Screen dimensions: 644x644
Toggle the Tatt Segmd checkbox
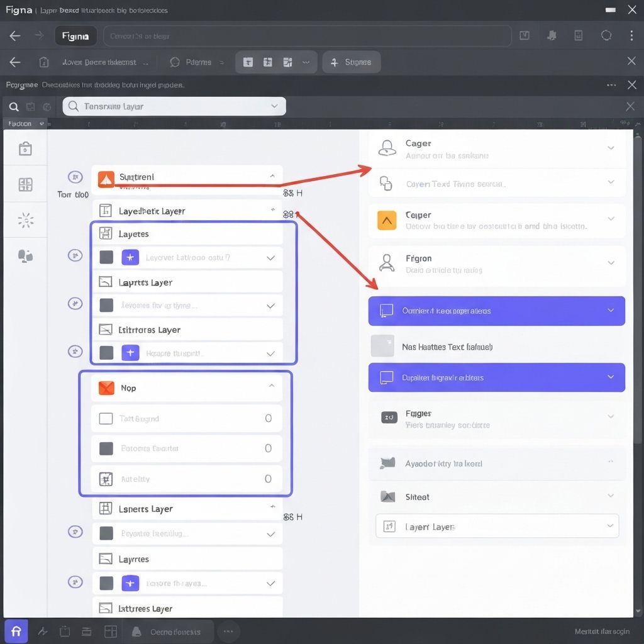[106, 418]
